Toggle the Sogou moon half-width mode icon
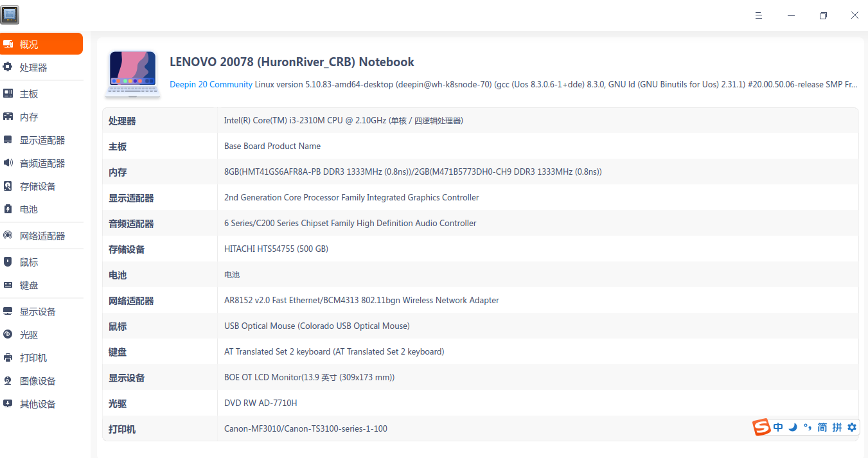 [x=793, y=427]
